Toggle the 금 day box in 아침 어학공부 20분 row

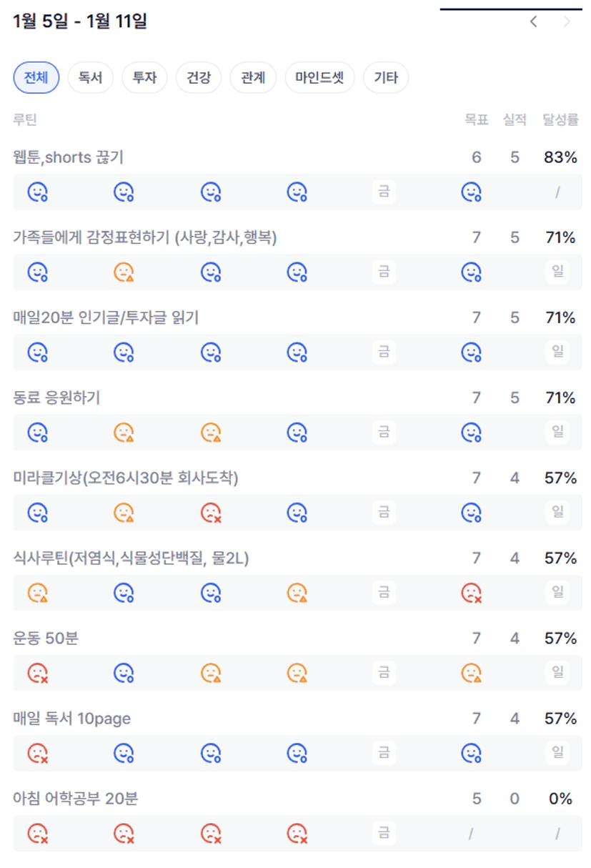click(384, 832)
